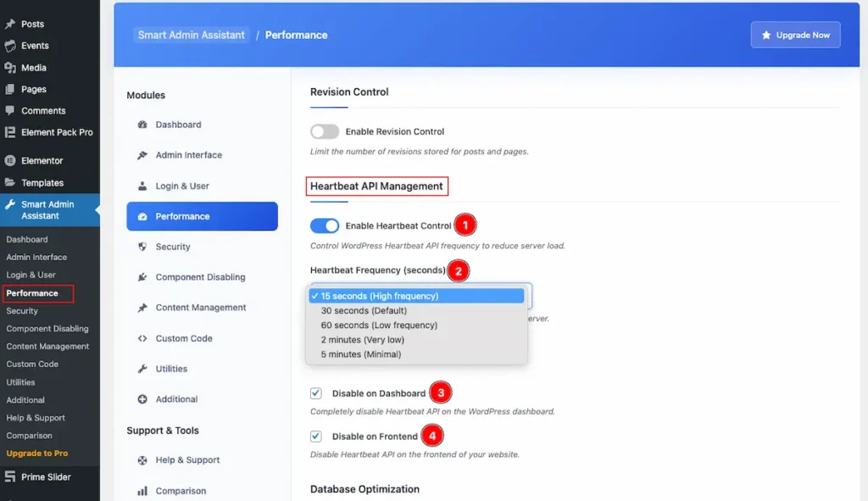868x501 pixels.
Task: Open Custom Code module
Action: click(x=202, y=338)
